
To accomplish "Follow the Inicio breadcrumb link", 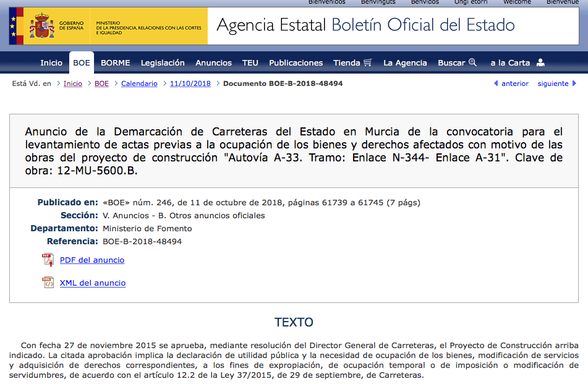I will 73,83.
